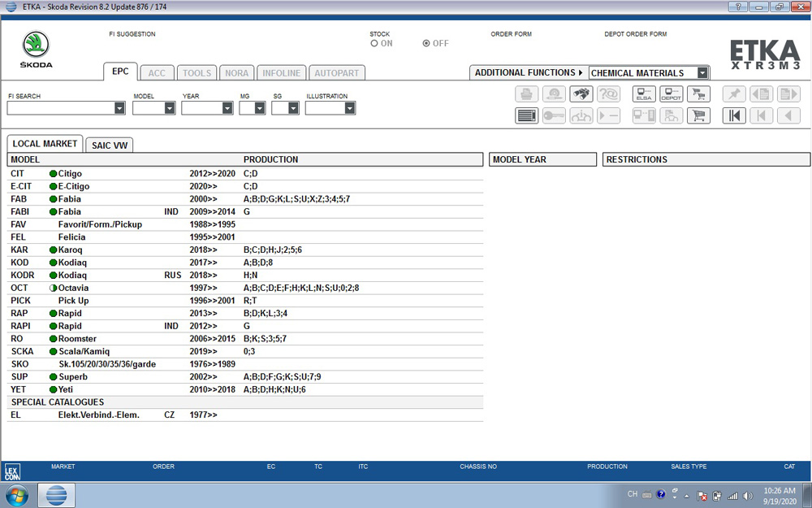Select the Karoq model row
The height and width of the screenshot is (508, 812).
pyautogui.click(x=245, y=250)
